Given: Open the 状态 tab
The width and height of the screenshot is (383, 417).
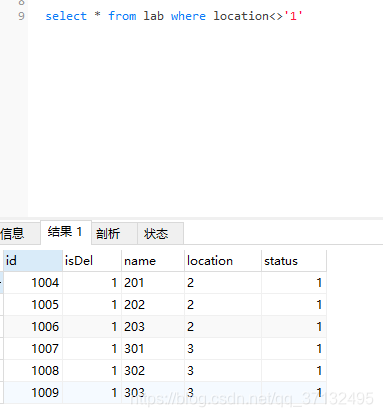Looking at the screenshot, I should click(160, 233).
